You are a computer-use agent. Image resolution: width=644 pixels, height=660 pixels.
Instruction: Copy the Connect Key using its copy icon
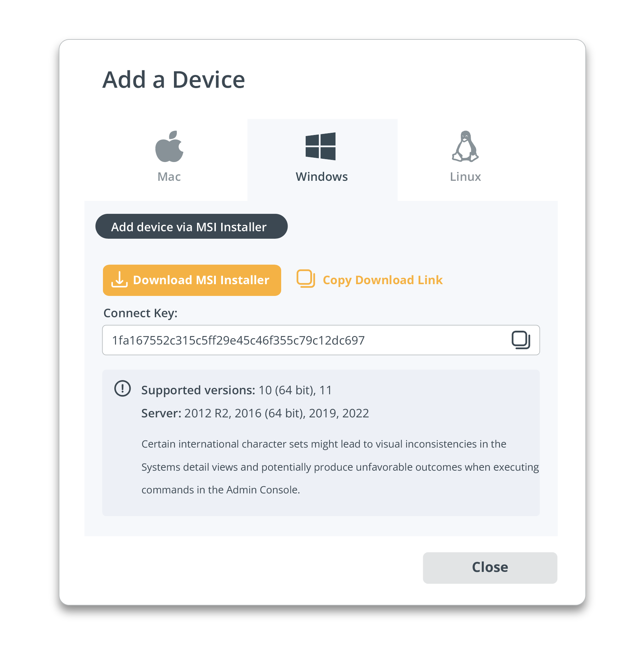point(520,340)
